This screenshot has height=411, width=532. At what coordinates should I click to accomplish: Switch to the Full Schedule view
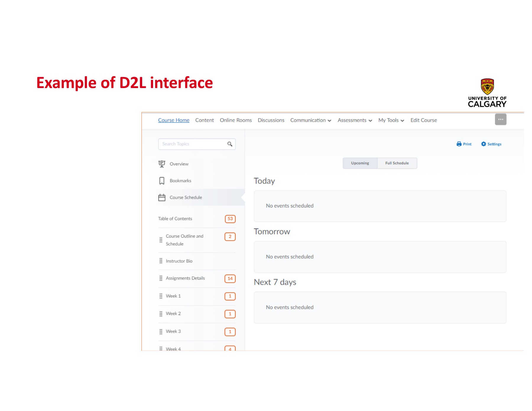pyautogui.click(x=397, y=163)
